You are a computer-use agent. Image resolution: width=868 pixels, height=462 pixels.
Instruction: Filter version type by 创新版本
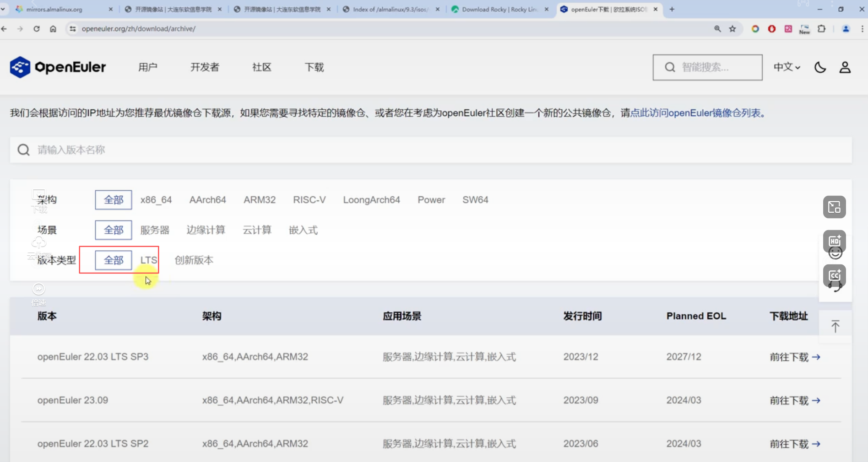(x=194, y=260)
